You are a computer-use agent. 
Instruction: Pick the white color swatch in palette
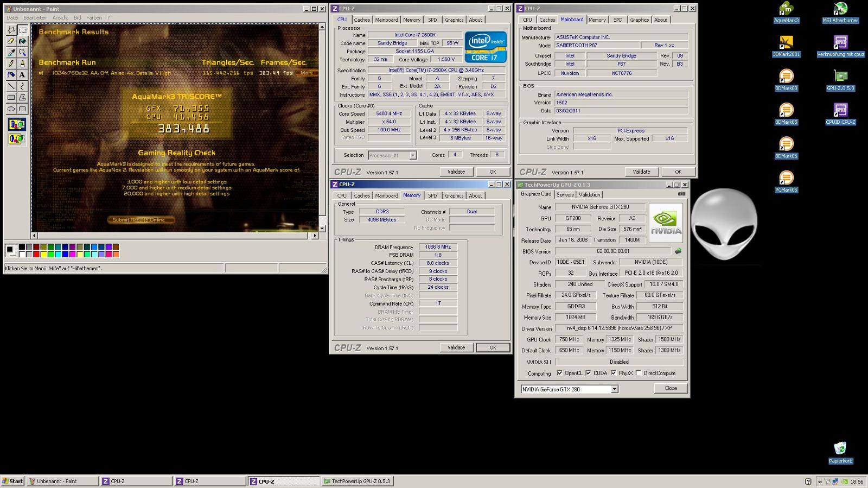click(x=22, y=254)
